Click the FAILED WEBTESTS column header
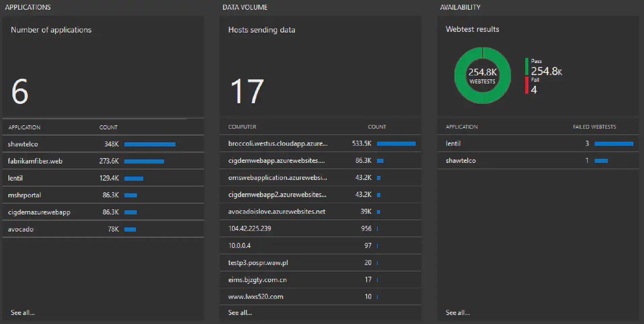 click(x=594, y=127)
